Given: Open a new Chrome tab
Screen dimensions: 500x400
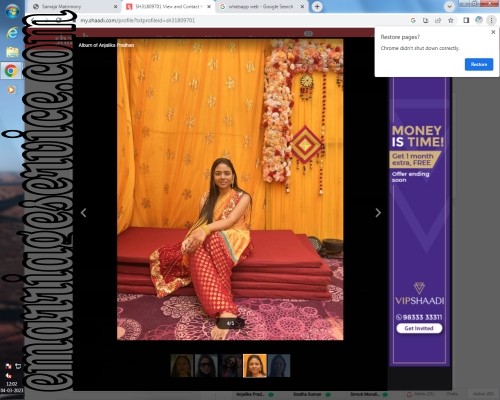Looking at the screenshot, I should coord(317,6).
